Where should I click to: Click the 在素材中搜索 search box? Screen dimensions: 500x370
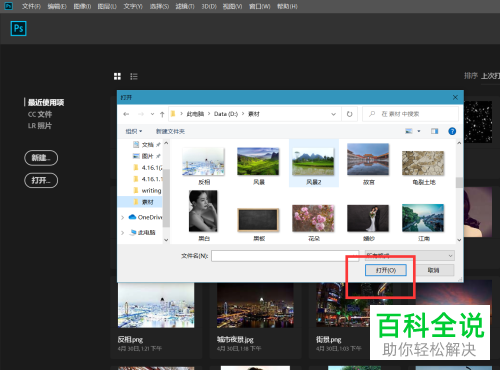[x=410, y=114]
